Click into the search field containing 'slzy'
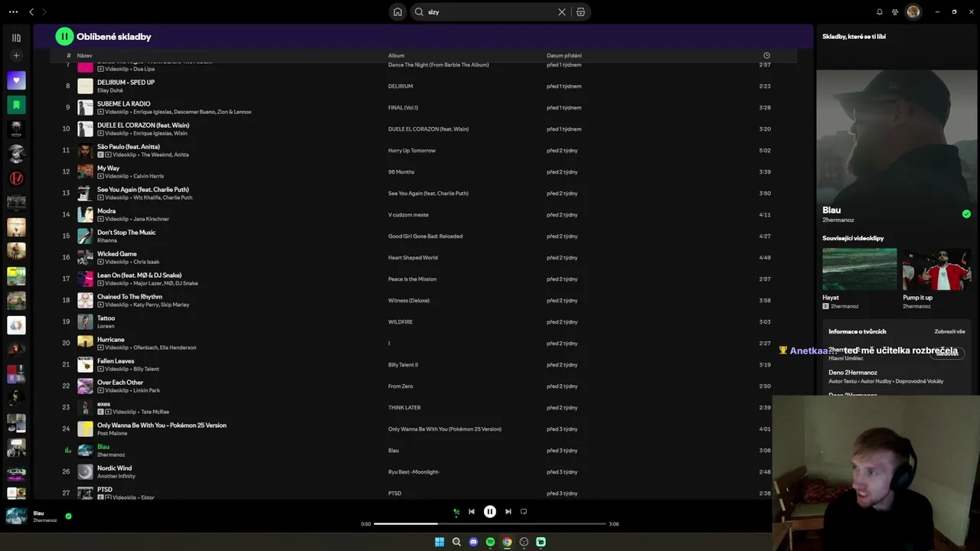The image size is (980, 551). (x=490, y=12)
